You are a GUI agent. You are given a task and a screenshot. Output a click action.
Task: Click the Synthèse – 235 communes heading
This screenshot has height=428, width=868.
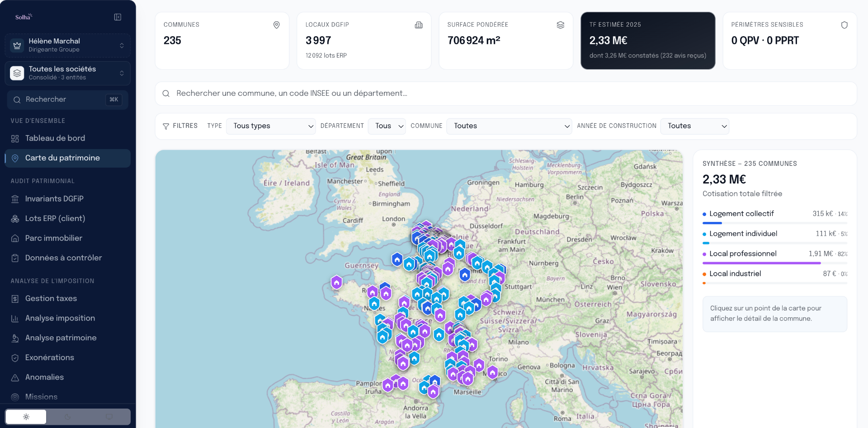750,164
